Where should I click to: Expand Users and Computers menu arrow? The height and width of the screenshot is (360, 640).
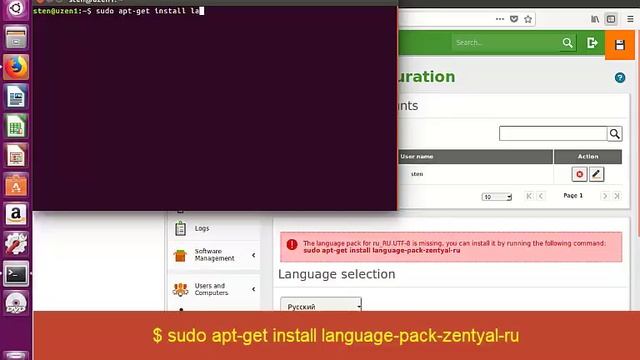coord(253,289)
